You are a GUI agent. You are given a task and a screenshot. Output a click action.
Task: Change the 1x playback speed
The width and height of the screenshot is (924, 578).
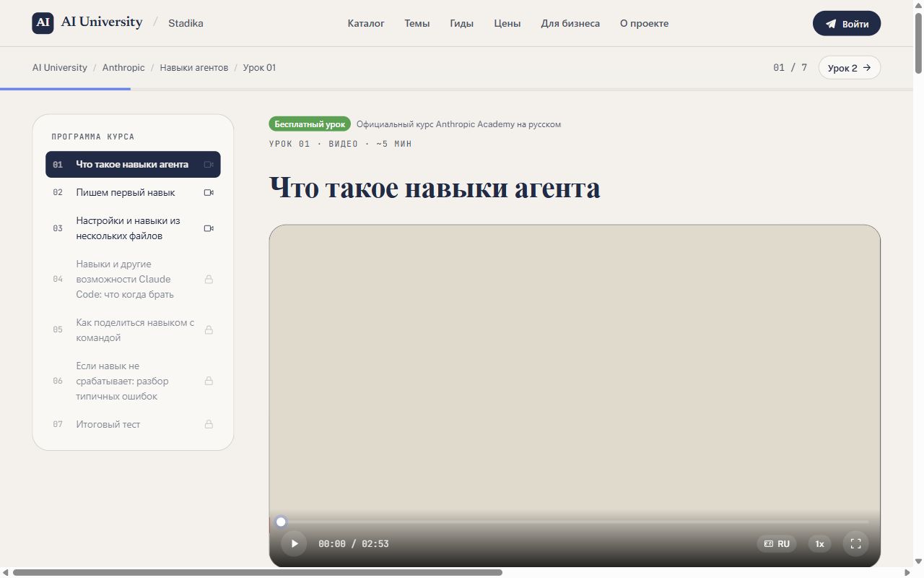click(x=819, y=543)
